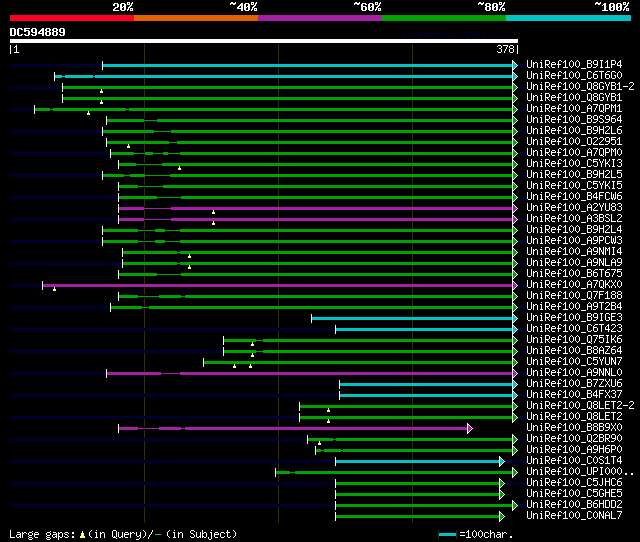The image size is (640, 542).
Task: Click the UniRef100_C5YUN7 label
Action: pyautogui.click(x=574, y=362)
